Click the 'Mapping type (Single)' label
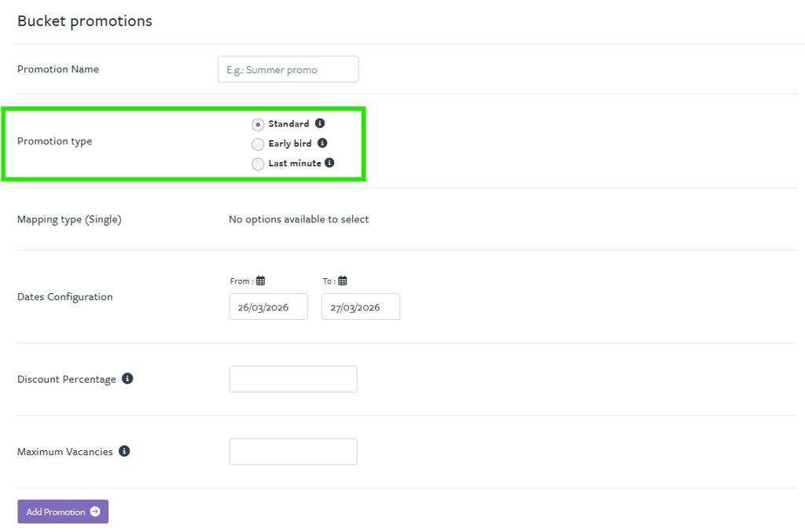The height and width of the screenshot is (532, 805). pyautogui.click(x=69, y=219)
